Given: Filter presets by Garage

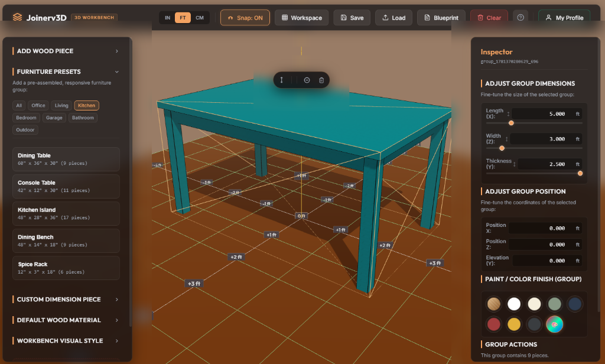Looking at the screenshot, I should tap(54, 118).
